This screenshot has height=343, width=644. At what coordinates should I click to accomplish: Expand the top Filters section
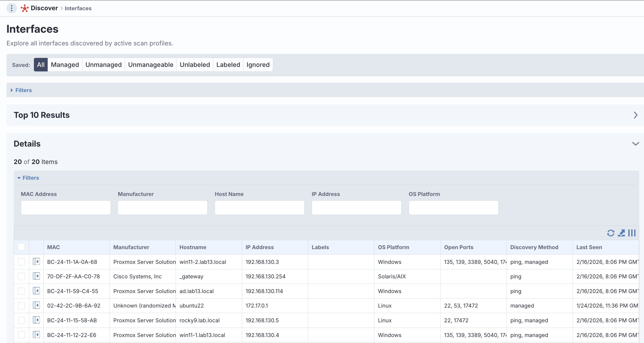point(23,90)
